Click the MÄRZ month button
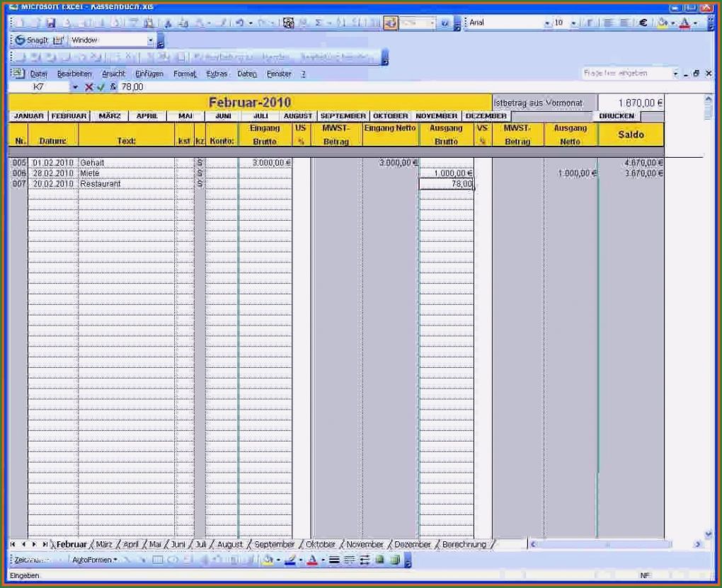Viewport: 722px width, 588px height. [x=110, y=115]
